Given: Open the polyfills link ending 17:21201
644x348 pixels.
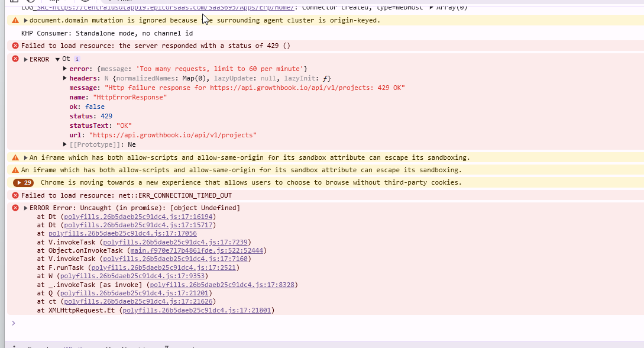Looking at the screenshot, I should tap(135, 293).
